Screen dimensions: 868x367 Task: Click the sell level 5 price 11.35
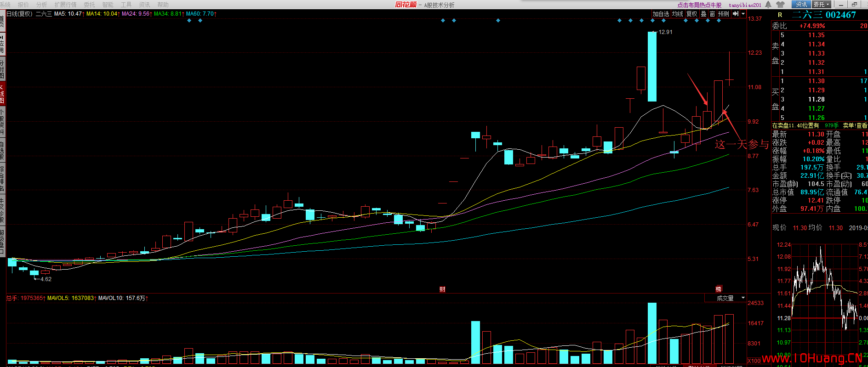[x=817, y=35]
